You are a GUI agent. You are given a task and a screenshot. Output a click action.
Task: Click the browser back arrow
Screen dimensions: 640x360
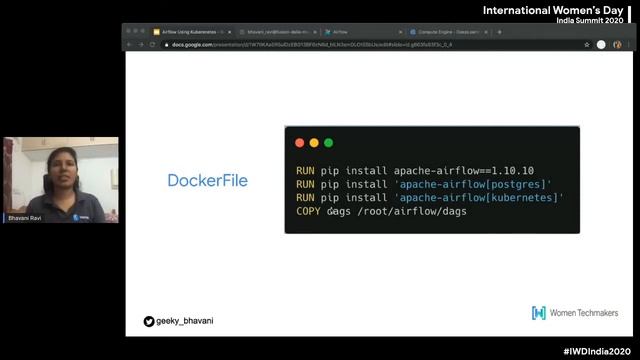[129, 44]
